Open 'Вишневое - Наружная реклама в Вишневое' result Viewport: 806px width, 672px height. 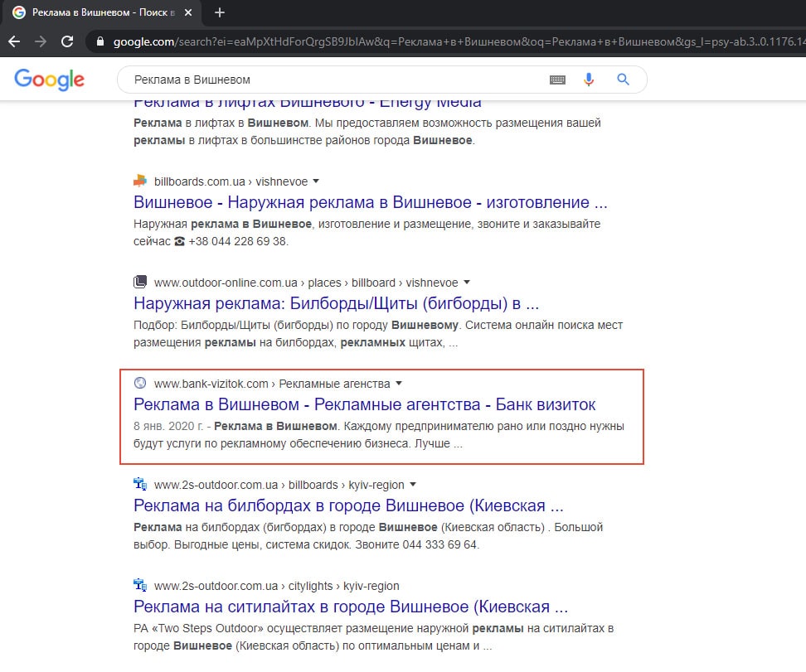click(371, 203)
